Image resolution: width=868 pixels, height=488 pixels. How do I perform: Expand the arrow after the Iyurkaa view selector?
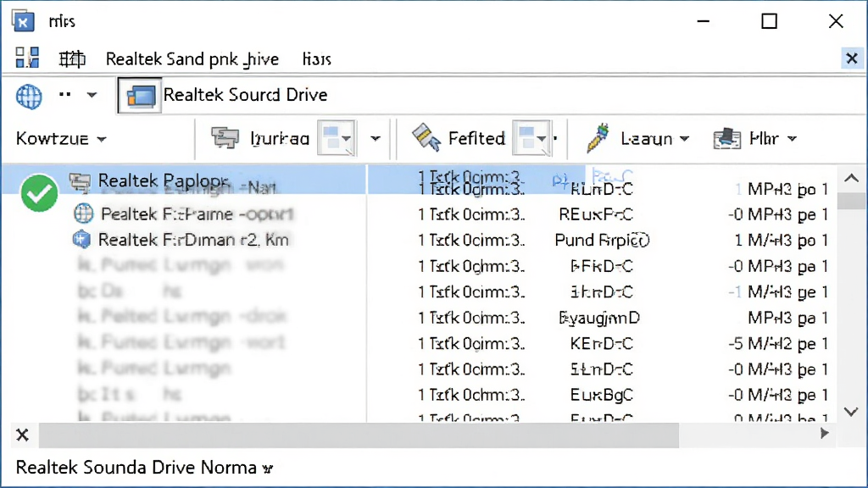click(376, 138)
